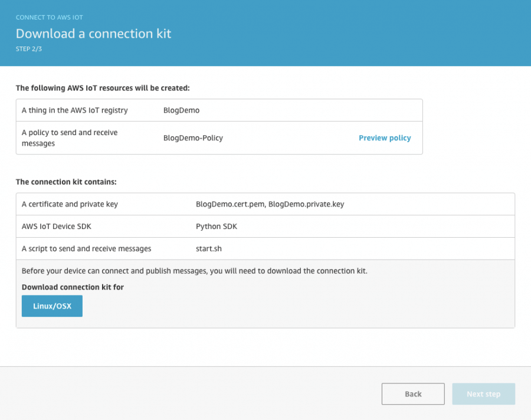The image size is (531, 420).
Task: Click 'The following AWS IoT resources will be created:' heading
Action: (103, 88)
